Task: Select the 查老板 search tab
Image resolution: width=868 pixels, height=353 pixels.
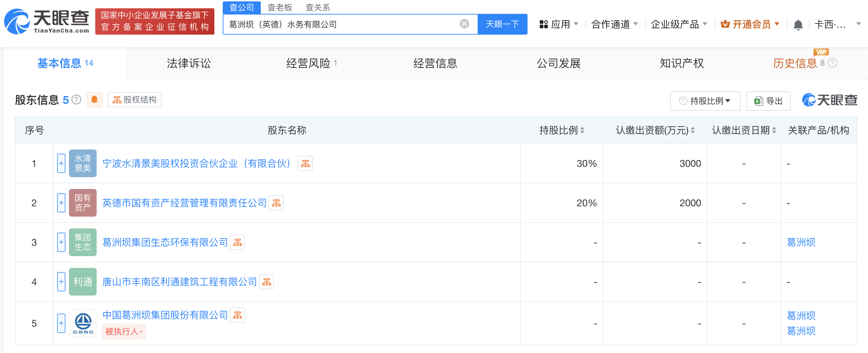Action: [280, 7]
